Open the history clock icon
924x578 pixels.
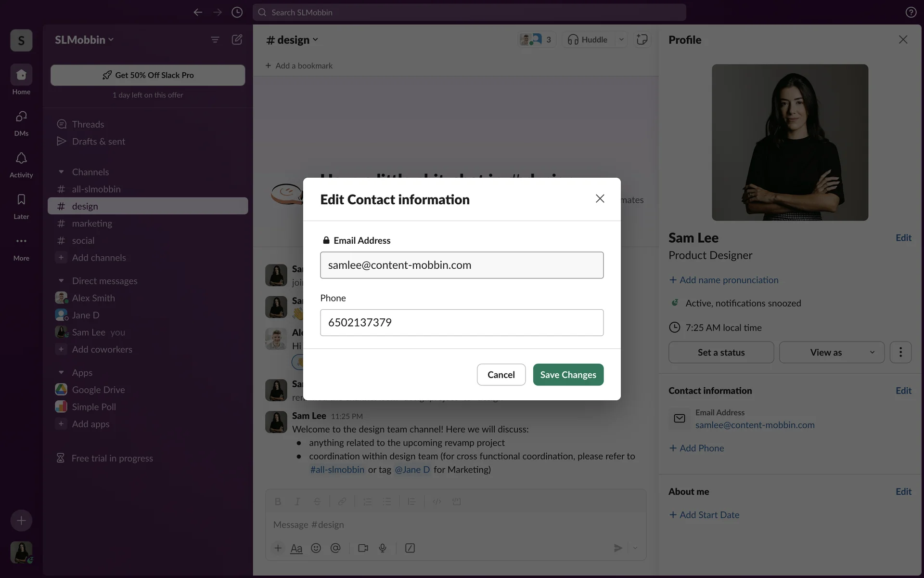point(237,13)
